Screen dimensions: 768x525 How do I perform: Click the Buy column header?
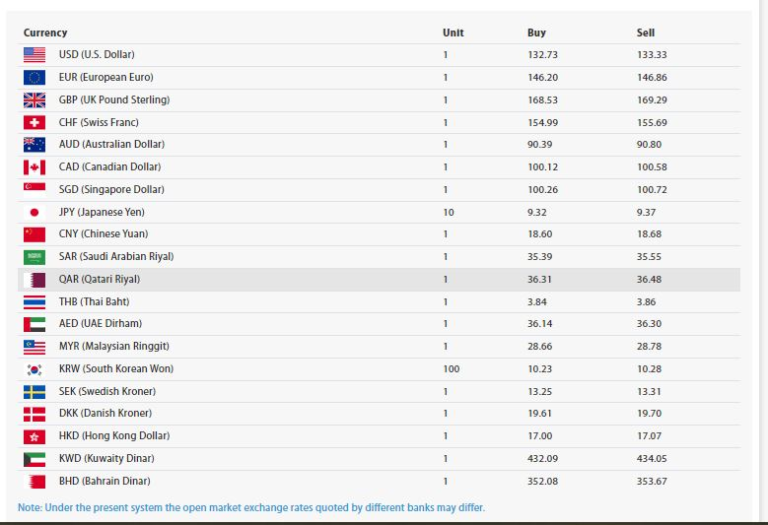(537, 33)
